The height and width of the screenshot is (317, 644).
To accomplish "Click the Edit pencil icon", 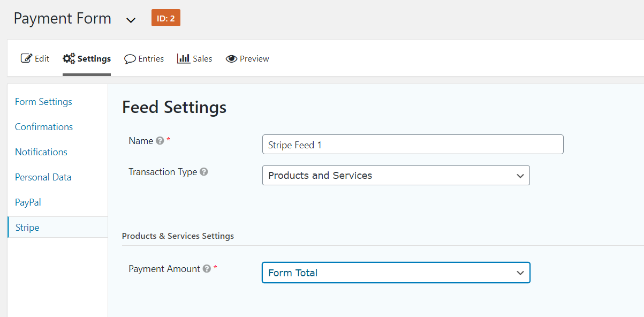I will point(26,58).
